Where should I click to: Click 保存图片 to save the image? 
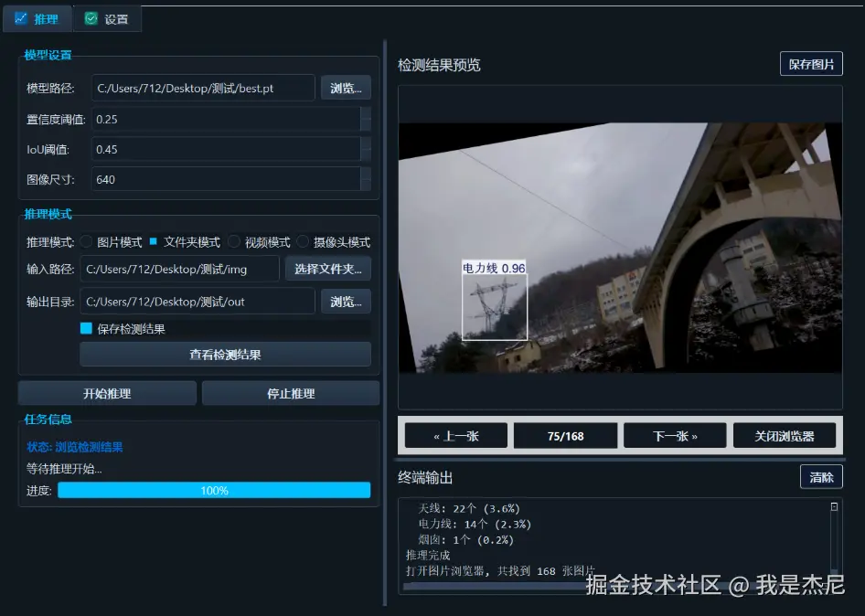810,64
